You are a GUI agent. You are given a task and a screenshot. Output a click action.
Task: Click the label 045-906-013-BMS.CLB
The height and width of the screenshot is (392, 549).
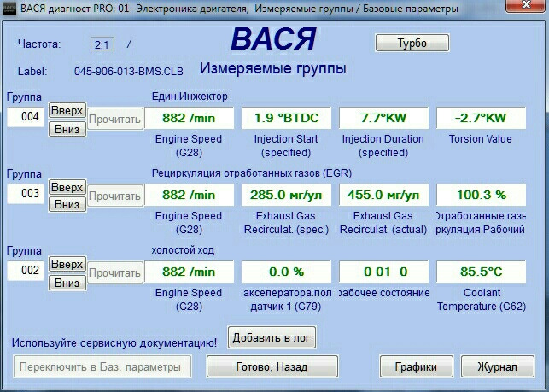point(128,72)
